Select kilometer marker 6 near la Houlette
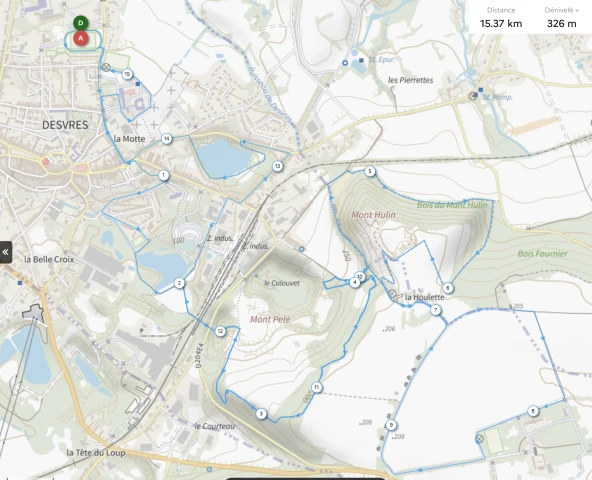 coord(448,288)
